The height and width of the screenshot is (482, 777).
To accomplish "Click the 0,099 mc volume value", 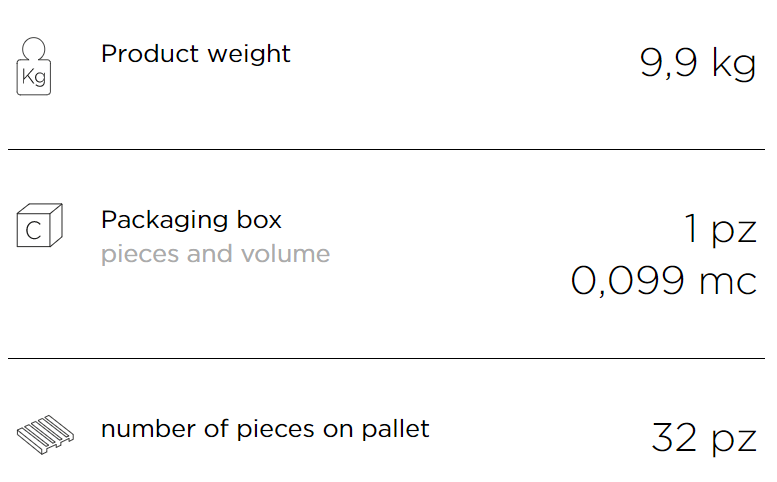I will (664, 281).
